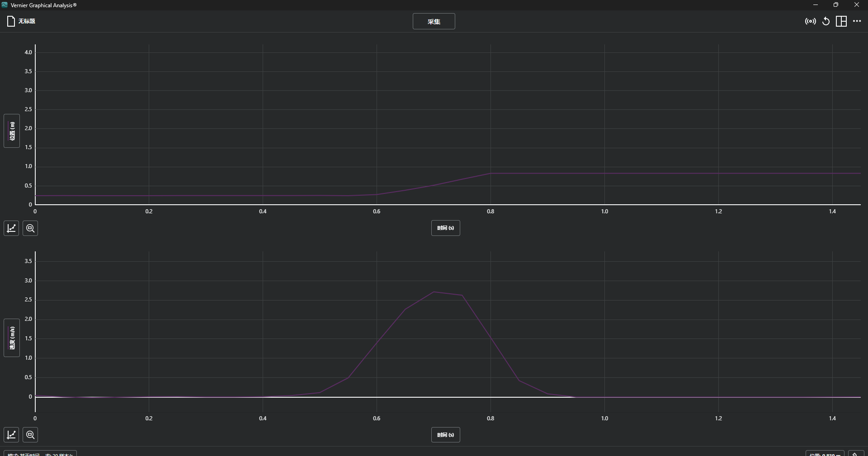Minimize the Vernier Graphical Analysis window
The image size is (868, 456).
coord(816,5)
